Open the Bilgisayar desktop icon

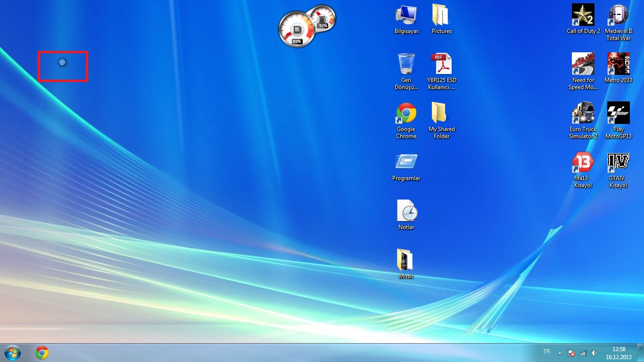(406, 19)
